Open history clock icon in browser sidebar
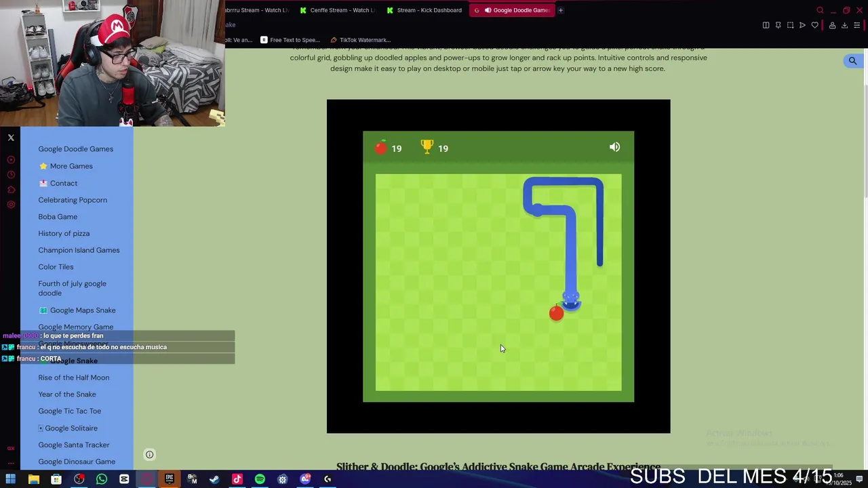 [x=11, y=175]
